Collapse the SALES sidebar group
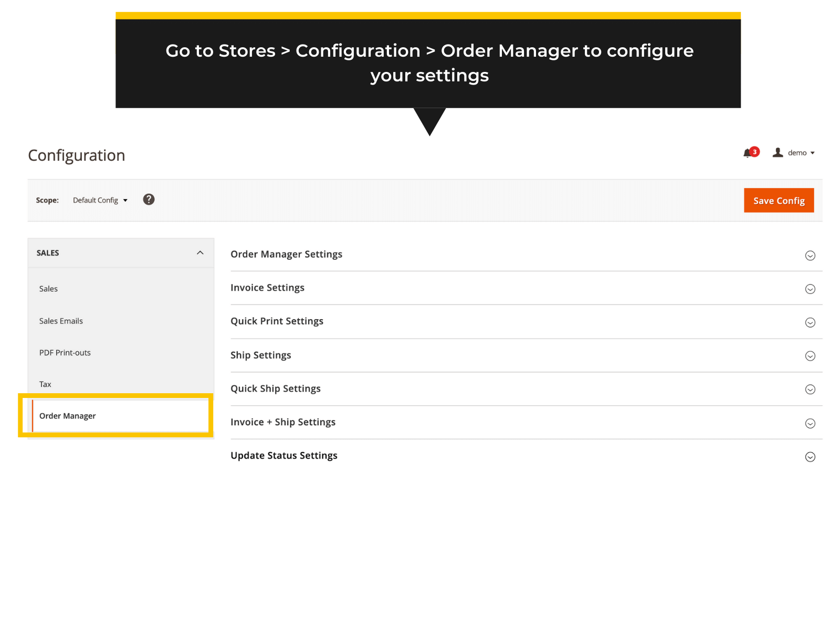 pyautogui.click(x=200, y=253)
